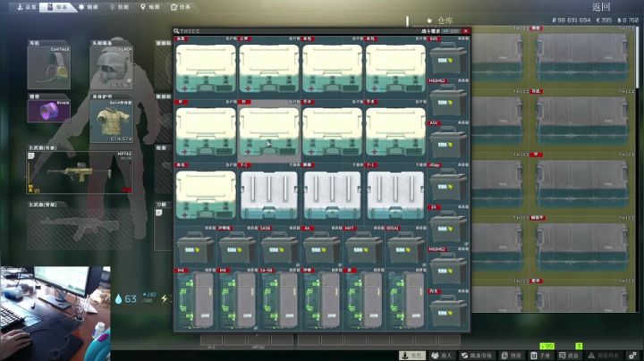This screenshot has width=644, height=361.
Task: Select the ammo case tagged SA58
Action: pos(279,247)
